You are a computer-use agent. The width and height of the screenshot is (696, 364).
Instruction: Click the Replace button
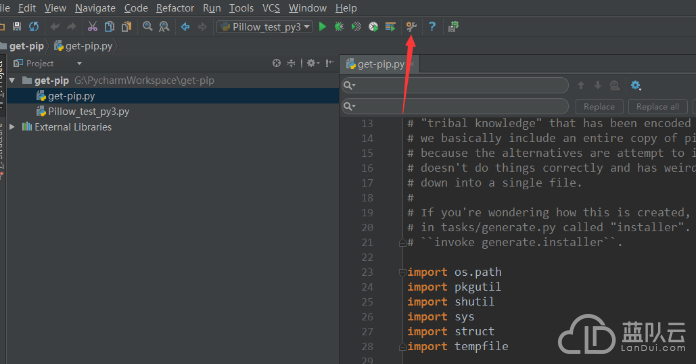click(x=599, y=107)
